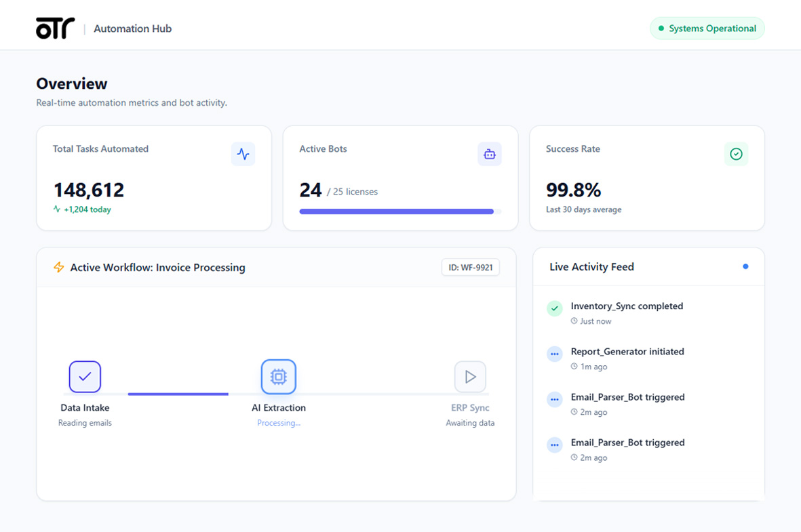The height and width of the screenshot is (532, 801).
Task: Click the clock icon next to Just now
Action: click(x=574, y=321)
